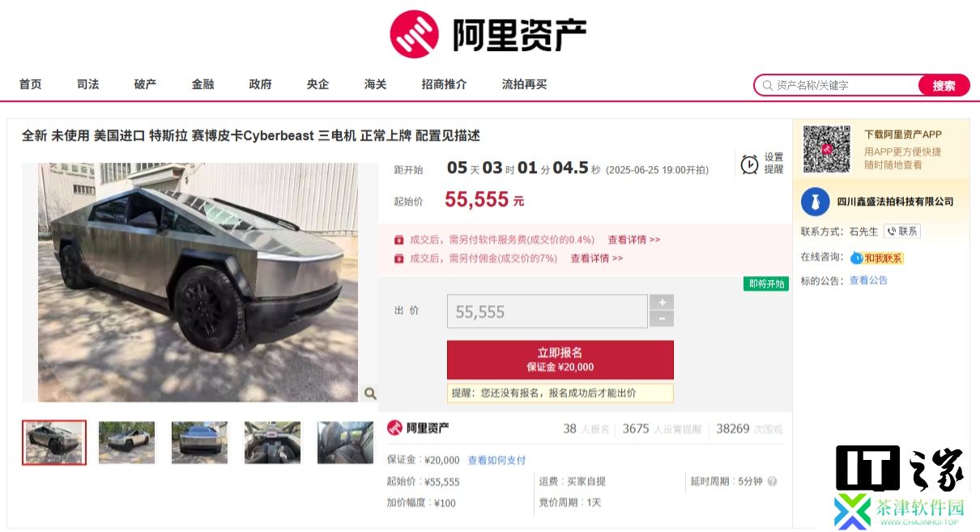
Task: Click the 四川鑫盛法拍 company avatar icon
Action: click(815, 202)
